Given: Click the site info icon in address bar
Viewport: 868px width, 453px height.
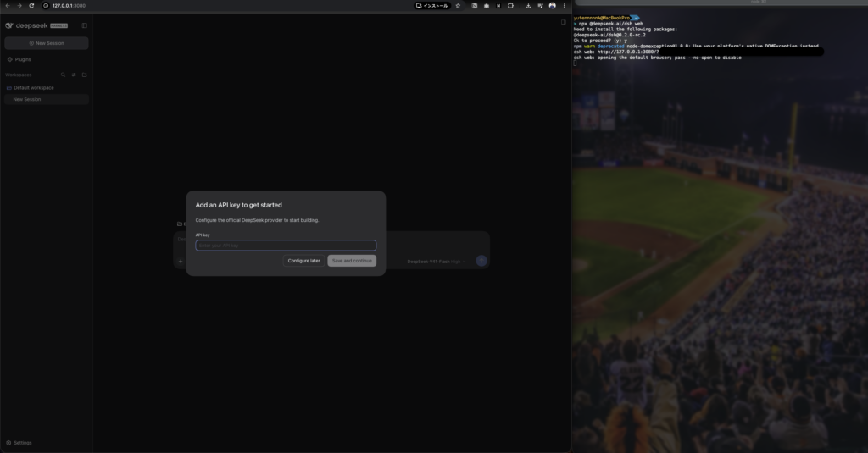Looking at the screenshot, I should pyautogui.click(x=46, y=6).
